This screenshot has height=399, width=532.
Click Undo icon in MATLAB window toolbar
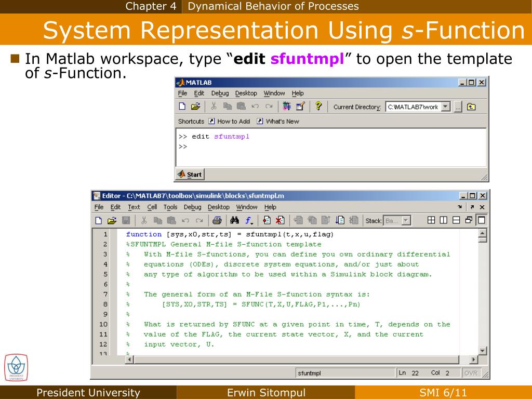click(x=255, y=107)
